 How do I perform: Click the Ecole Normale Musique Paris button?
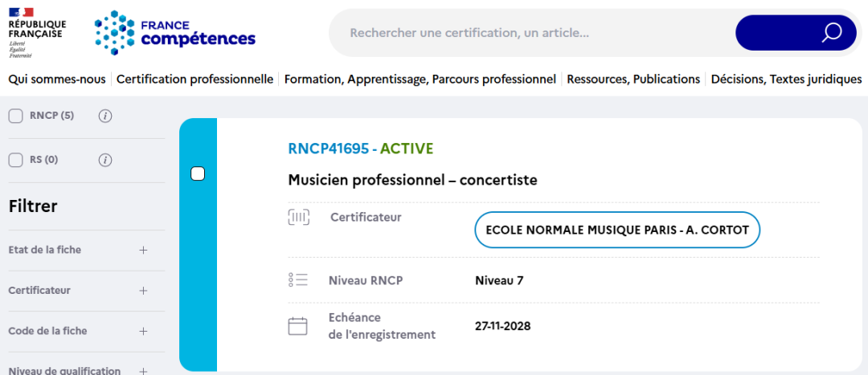coord(617,230)
